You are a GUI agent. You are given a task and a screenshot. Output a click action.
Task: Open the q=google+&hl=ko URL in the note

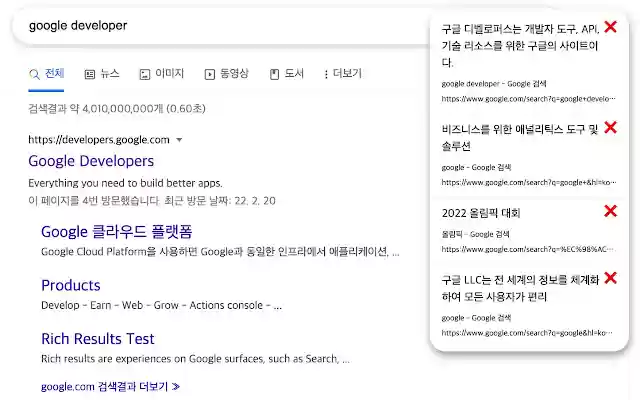(529, 182)
